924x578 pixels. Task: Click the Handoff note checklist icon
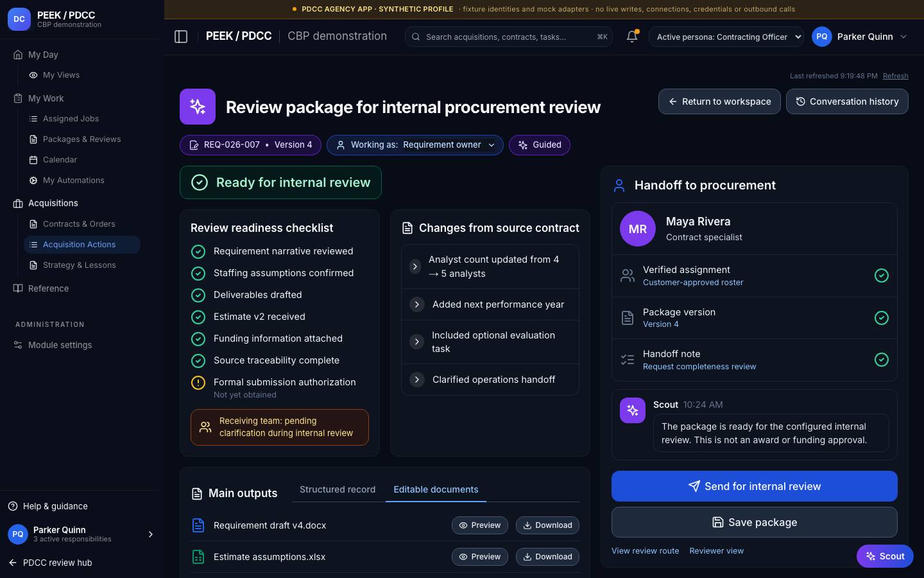click(628, 360)
